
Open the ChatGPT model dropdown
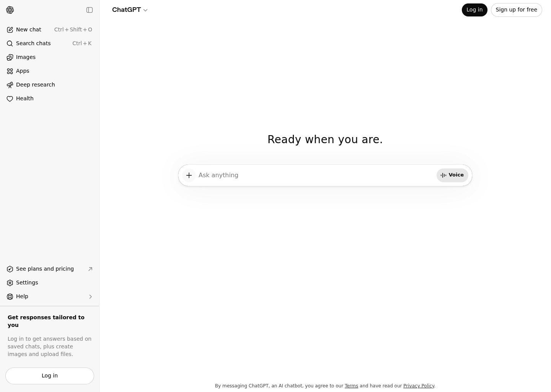tap(130, 10)
